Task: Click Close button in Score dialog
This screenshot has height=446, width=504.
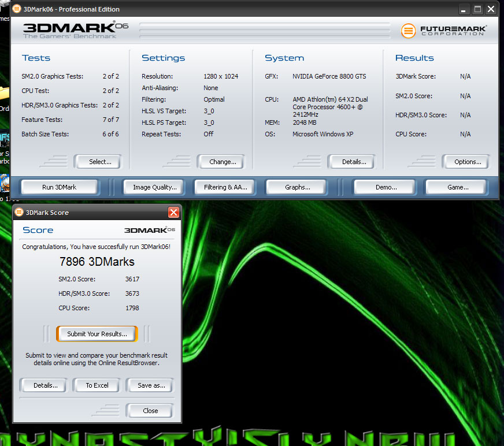Action: [150, 411]
